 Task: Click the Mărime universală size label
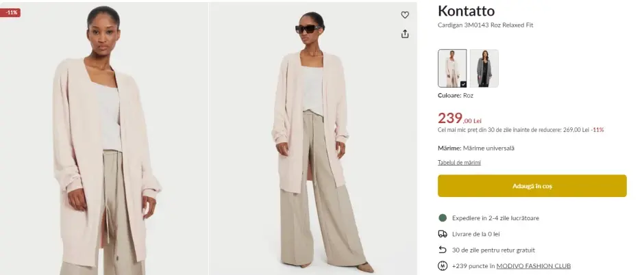pos(488,148)
